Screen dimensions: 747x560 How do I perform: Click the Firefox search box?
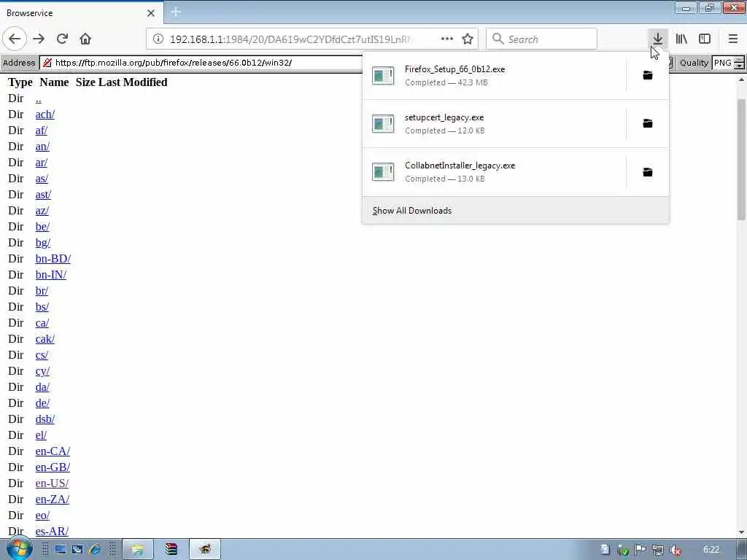coord(541,39)
